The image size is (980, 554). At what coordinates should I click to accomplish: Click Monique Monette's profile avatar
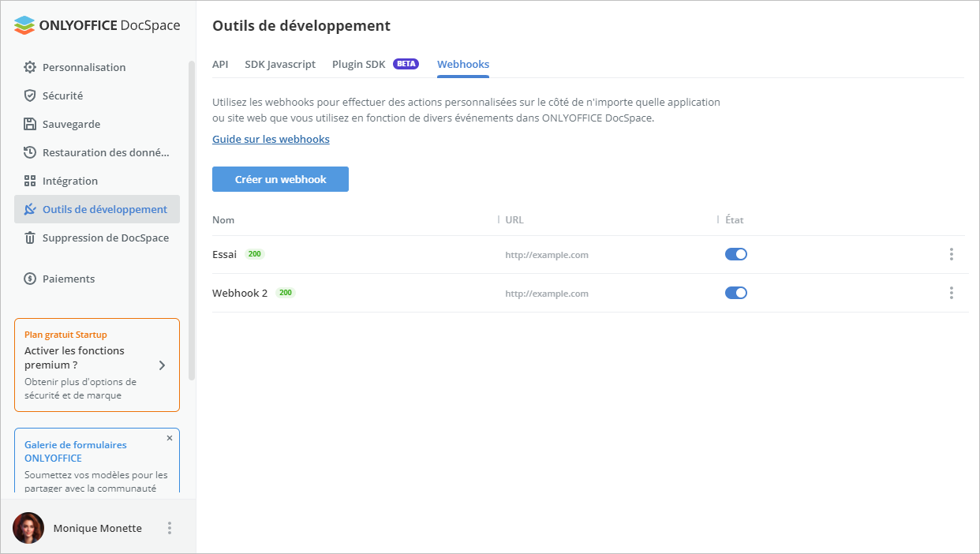click(x=28, y=528)
